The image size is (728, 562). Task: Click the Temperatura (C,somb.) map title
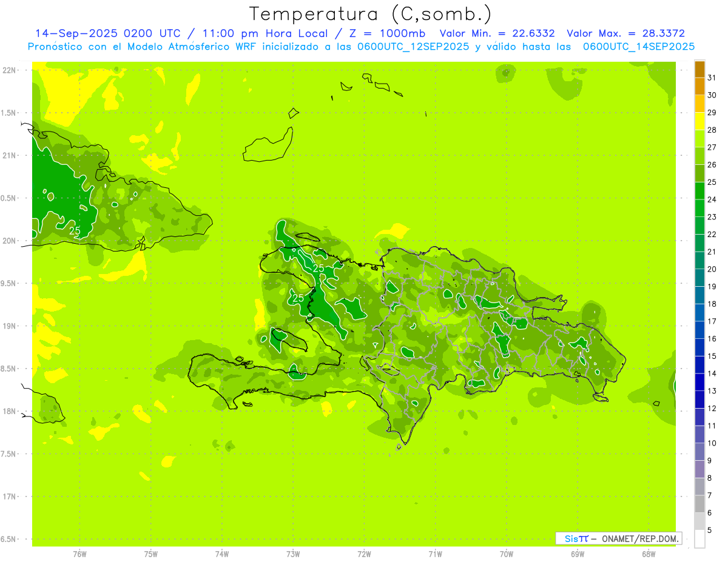[x=370, y=13]
